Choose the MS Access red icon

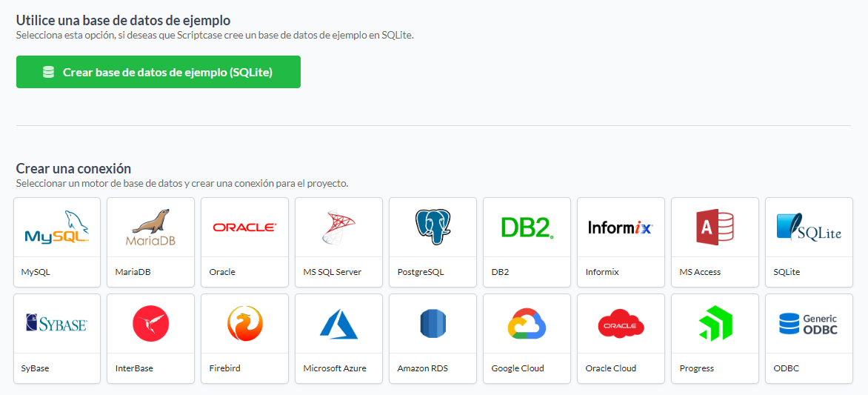715,227
